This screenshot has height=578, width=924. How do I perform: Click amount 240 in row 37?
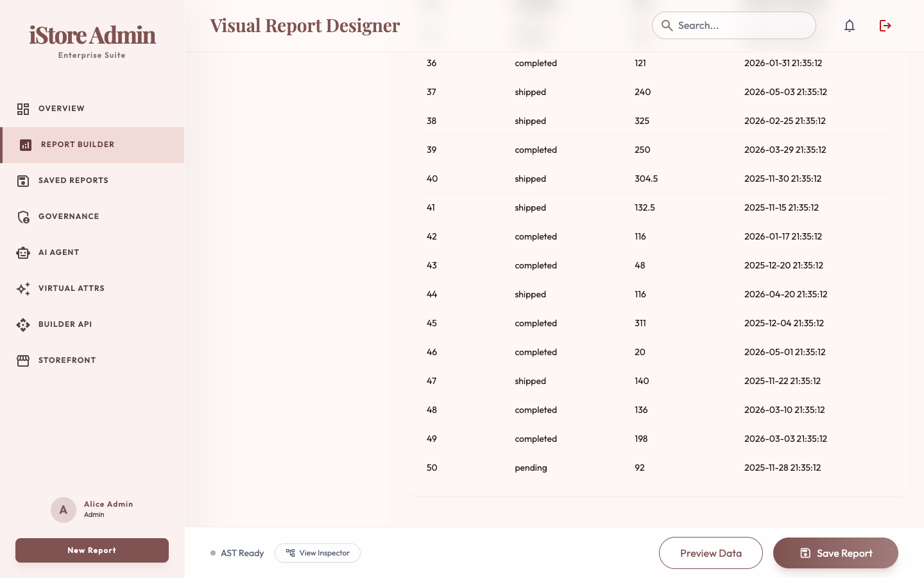(642, 92)
